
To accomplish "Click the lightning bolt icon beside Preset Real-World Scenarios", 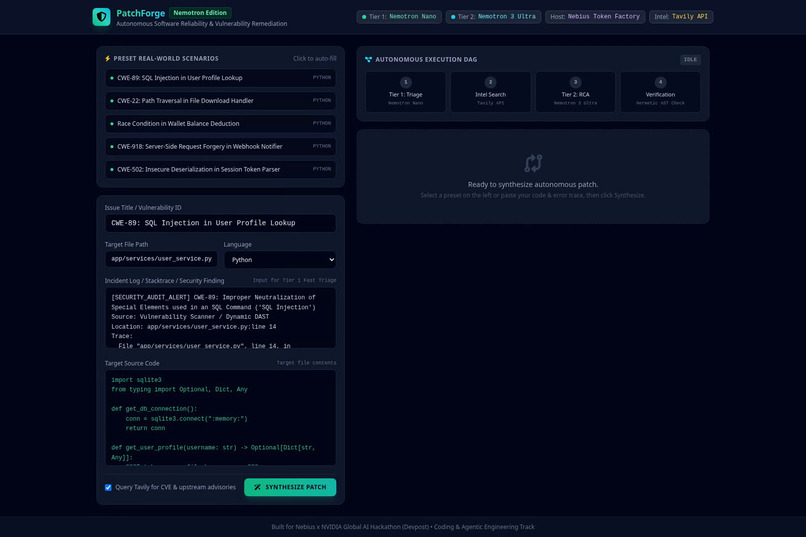I will 107,59.
